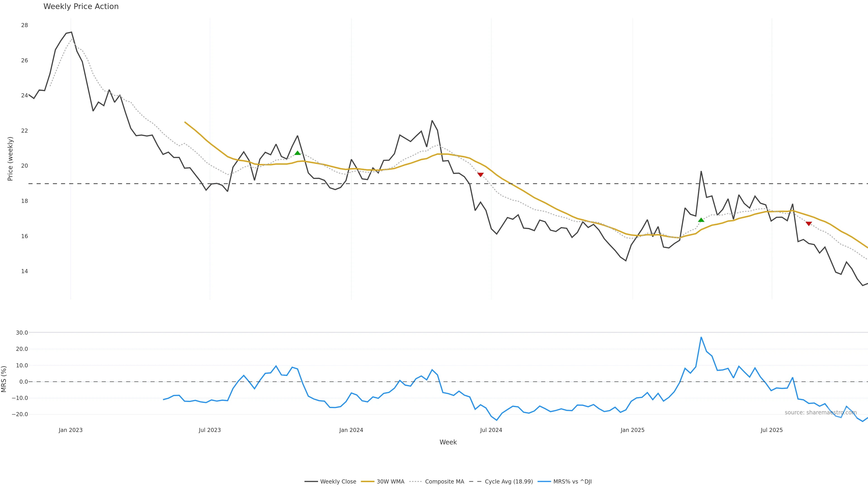Click the red down-triangle marker near mid-2024
868x488 pixels.
click(x=481, y=174)
